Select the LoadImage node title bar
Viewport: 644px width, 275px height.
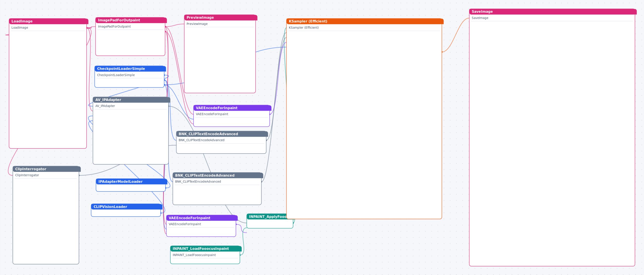tap(49, 21)
